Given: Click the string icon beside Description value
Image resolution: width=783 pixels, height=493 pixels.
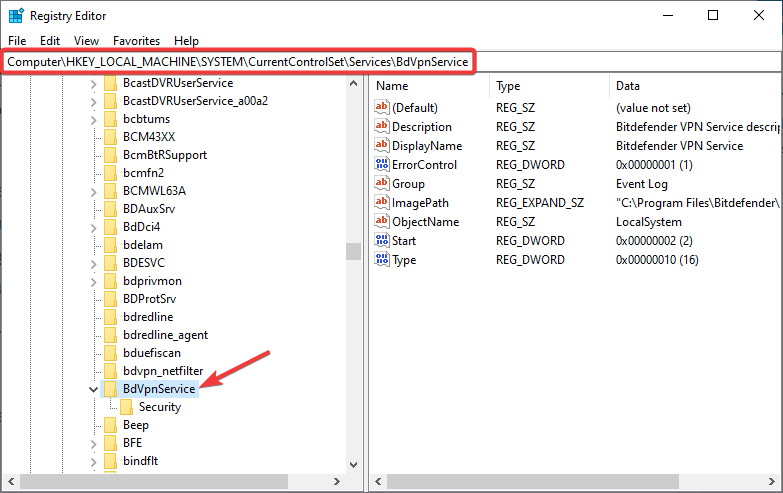Looking at the screenshot, I should pos(382,126).
